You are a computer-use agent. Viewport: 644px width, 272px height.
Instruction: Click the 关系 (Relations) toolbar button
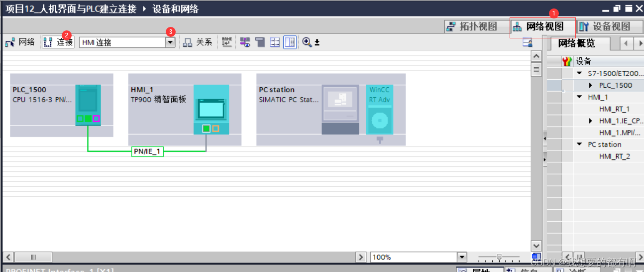point(198,42)
